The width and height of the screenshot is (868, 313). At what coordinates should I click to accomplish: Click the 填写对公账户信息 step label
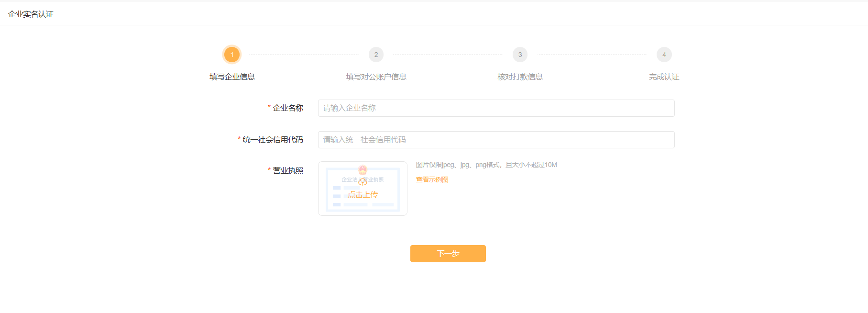click(376, 77)
